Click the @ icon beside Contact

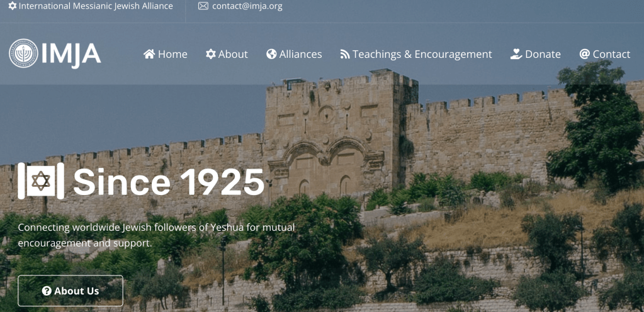point(584,53)
